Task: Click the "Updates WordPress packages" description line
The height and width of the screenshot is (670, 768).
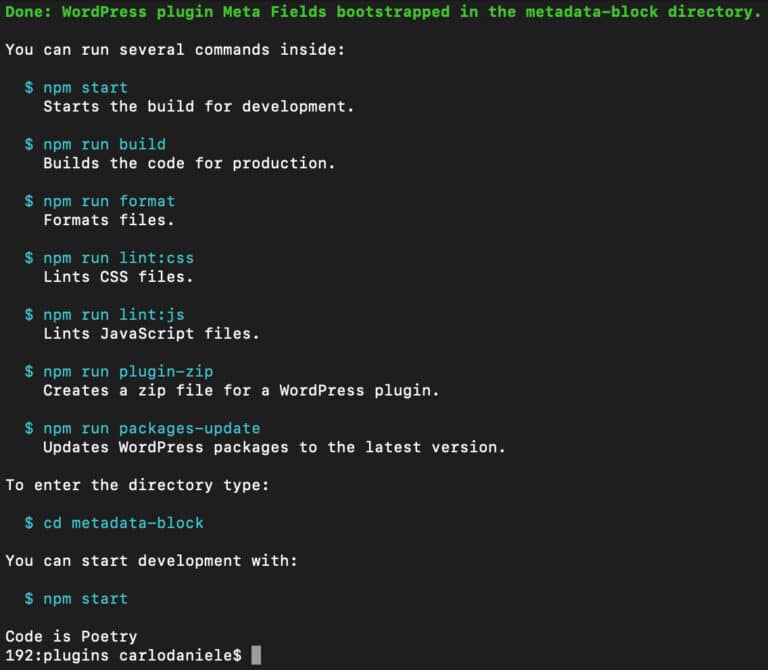Action: (x=274, y=447)
